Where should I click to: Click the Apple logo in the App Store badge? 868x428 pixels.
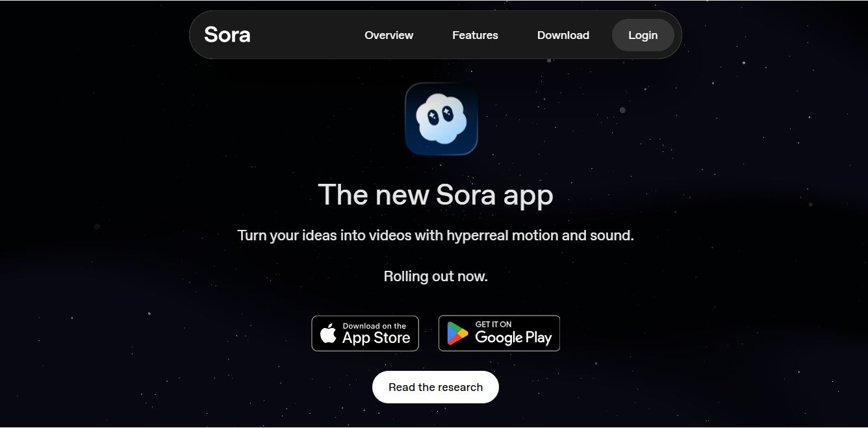click(329, 334)
